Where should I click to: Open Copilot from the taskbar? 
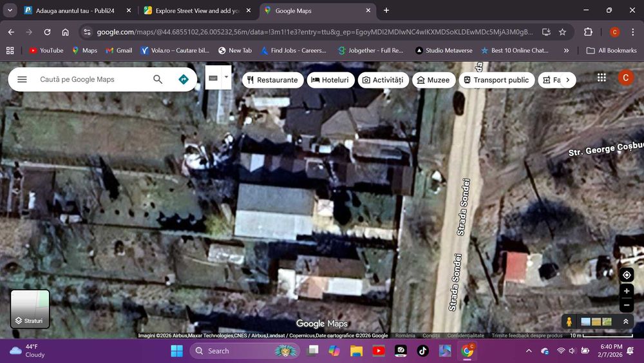pos(334,351)
